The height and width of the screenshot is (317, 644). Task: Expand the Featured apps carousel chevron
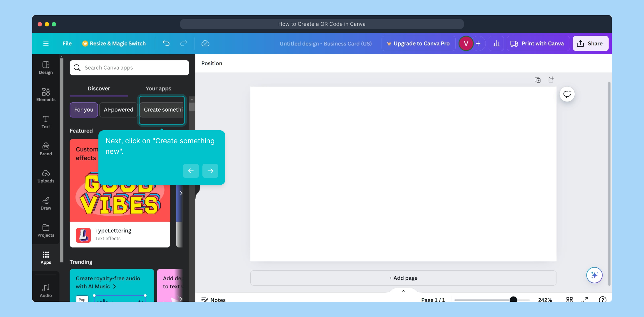click(x=181, y=193)
